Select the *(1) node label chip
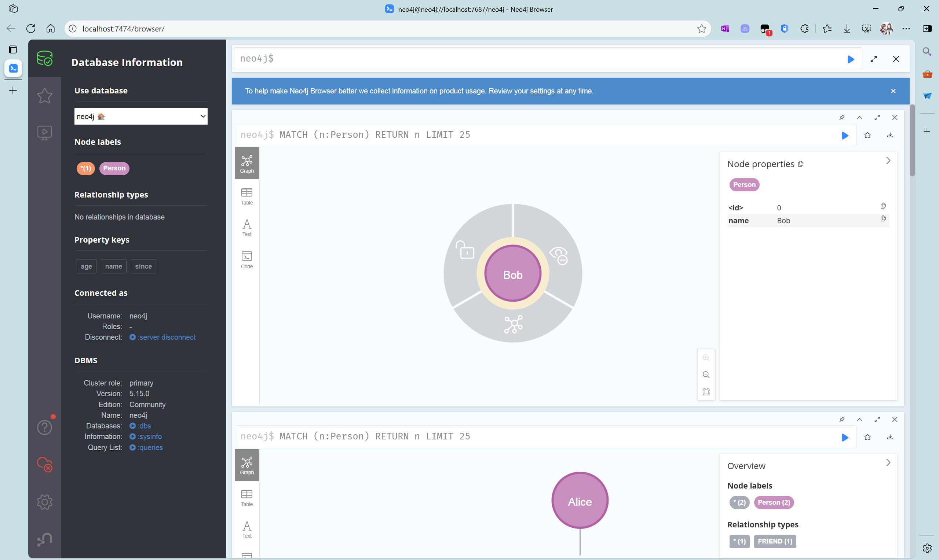The image size is (939, 560). point(86,168)
